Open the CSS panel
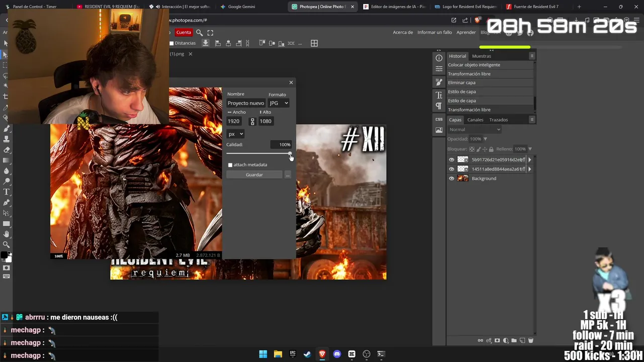 (x=439, y=119)
